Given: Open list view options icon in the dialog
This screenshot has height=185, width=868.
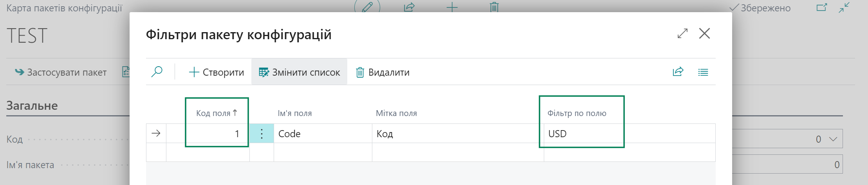Looking at the screenshot, I should tap(703, 72).
